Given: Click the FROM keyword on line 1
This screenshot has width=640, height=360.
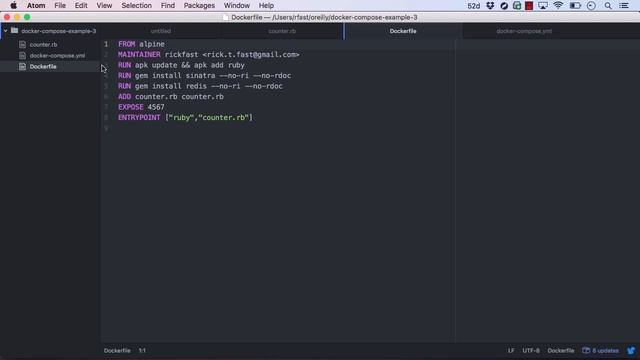Looking at the screenshot, I should click(x=127, y=44).
